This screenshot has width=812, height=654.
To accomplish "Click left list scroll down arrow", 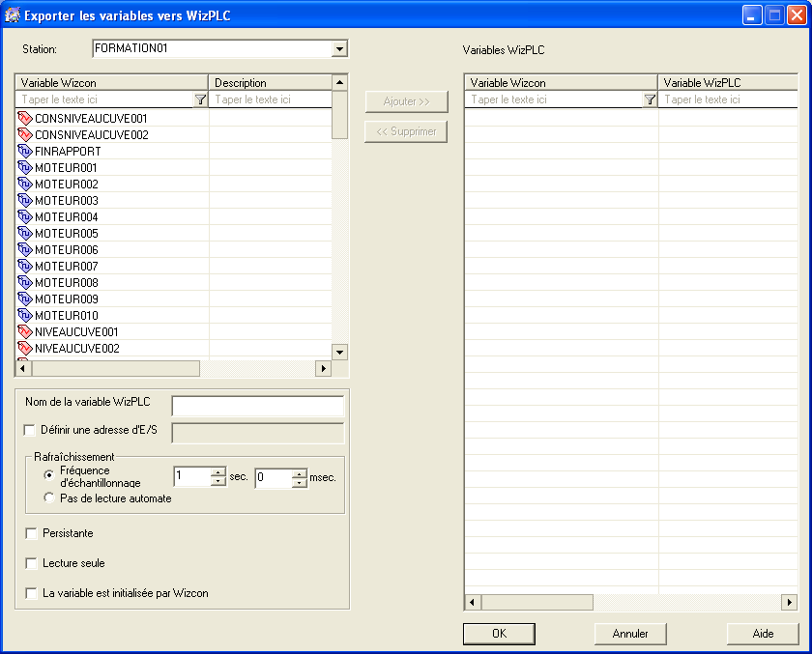I will 339,353.
